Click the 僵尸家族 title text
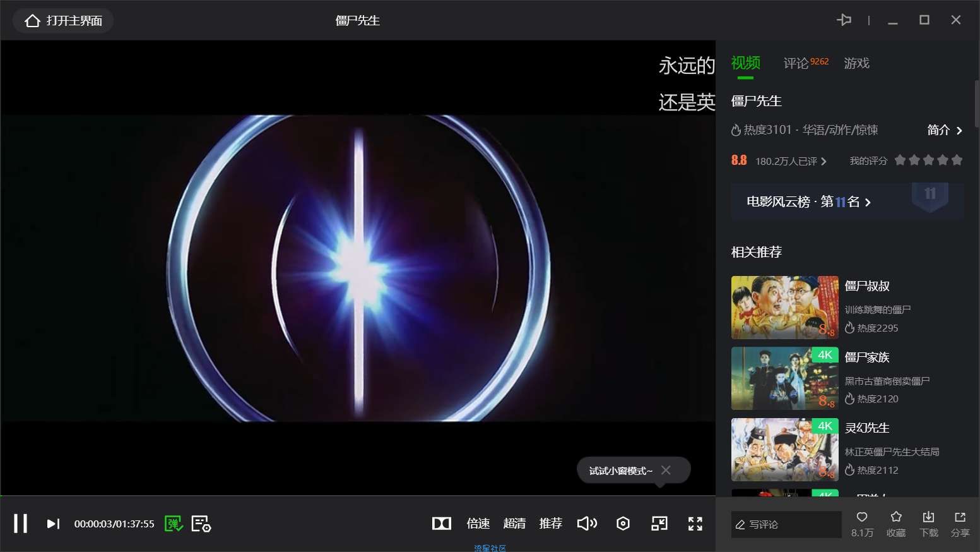The height and width of the screenshot is (552, 980). (x=867, y=357)
